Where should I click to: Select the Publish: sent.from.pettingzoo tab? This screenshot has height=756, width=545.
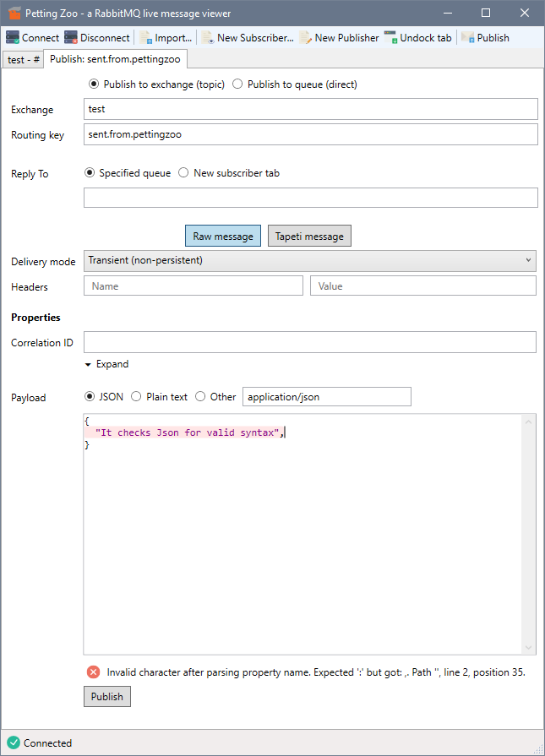115,59
